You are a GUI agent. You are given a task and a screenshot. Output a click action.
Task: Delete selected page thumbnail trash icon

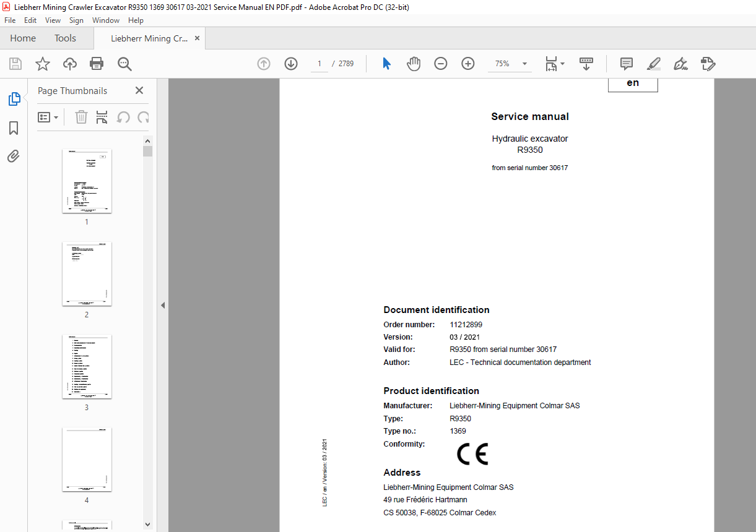tap(82, 117)
